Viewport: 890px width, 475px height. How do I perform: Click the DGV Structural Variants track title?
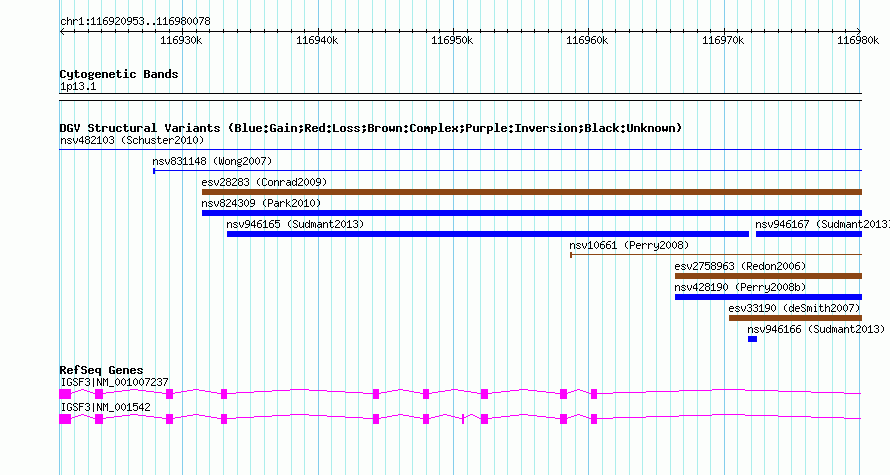pos(371,128)
